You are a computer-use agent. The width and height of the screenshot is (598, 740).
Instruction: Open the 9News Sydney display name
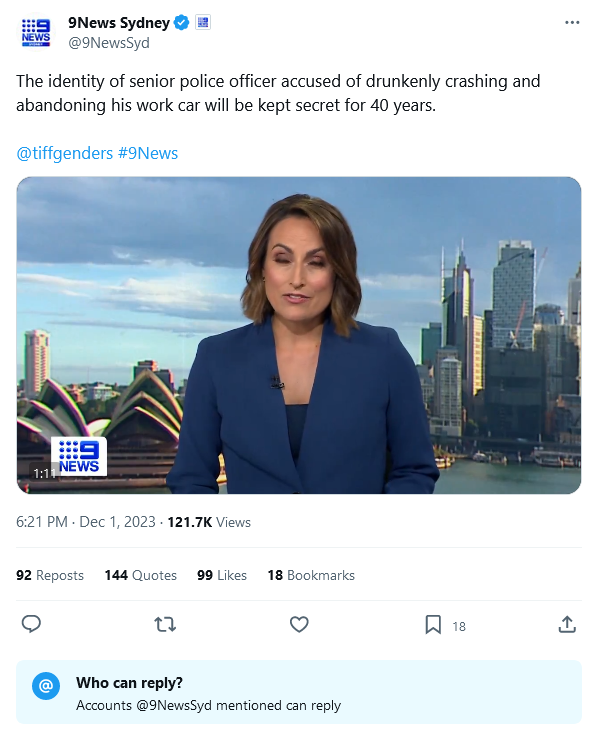click(119, 22)
